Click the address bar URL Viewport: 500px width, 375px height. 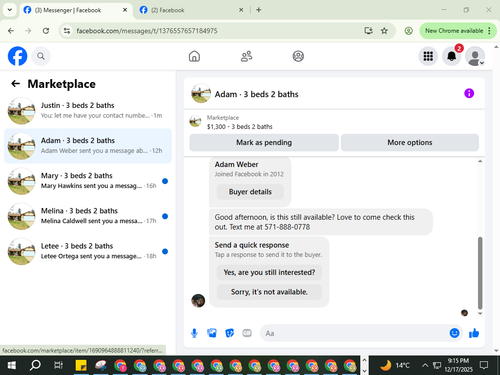tap(147, 31)
